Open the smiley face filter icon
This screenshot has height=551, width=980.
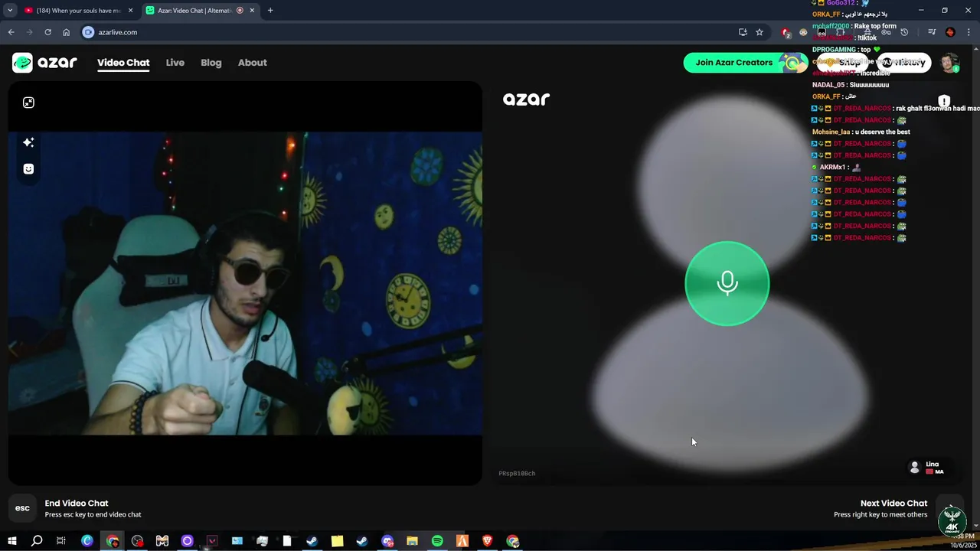click(x=28, y=169)
